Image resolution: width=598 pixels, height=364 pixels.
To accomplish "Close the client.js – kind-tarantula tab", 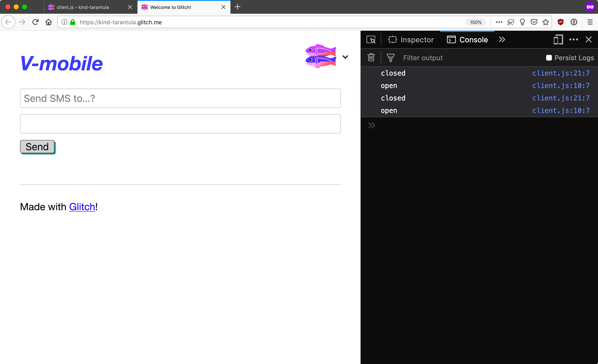I will click(x=130, y=7).
